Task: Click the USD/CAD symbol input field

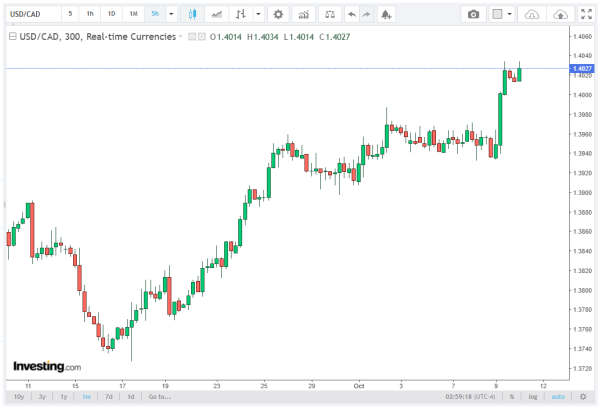Action: pyautogui.click(x=30, y=15)
